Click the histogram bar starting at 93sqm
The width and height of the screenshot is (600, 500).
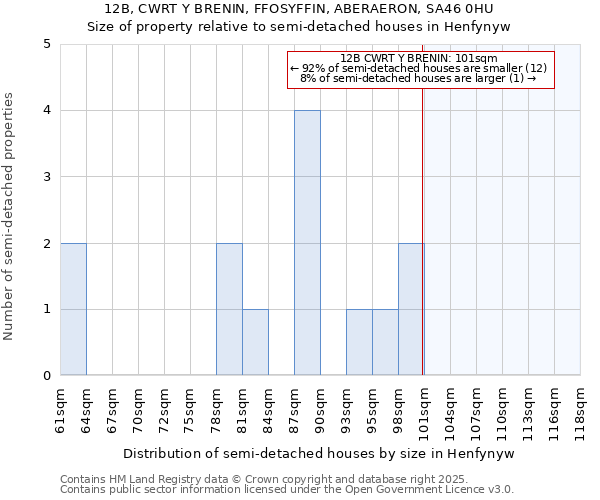tap(360, 342)
